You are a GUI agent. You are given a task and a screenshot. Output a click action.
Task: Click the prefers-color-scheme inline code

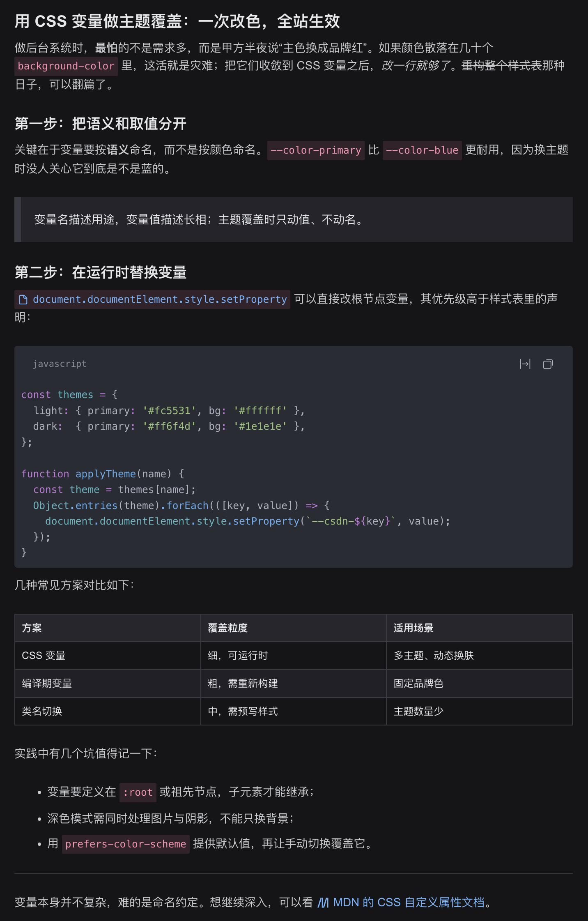click(x=126, y=844)
